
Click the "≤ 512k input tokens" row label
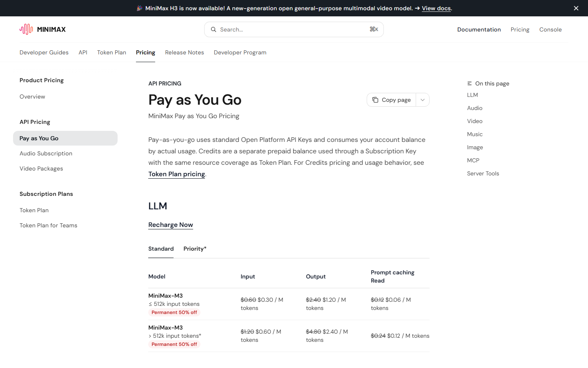click(x=174, y=304)
